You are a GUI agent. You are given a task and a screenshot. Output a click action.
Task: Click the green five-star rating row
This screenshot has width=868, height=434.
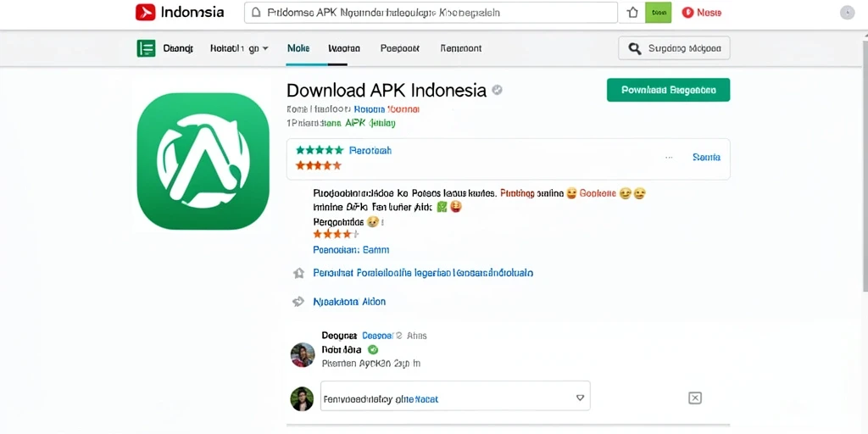(320, 150)
